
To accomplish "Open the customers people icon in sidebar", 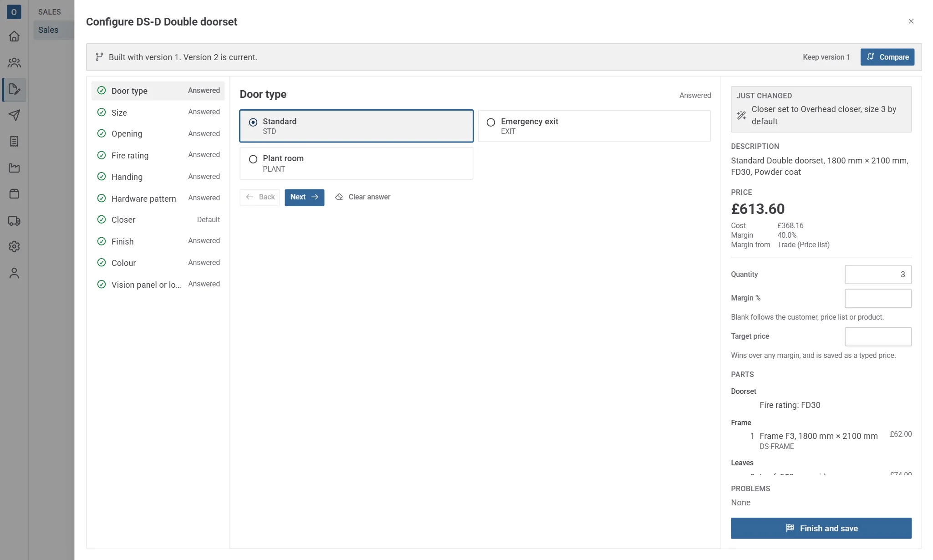I will click(14, 63).
